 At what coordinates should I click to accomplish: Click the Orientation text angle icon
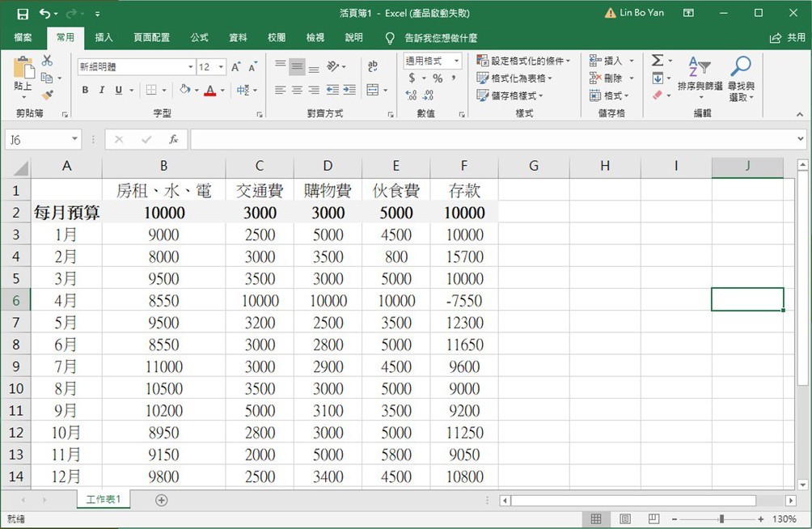(x=332, y=66)
